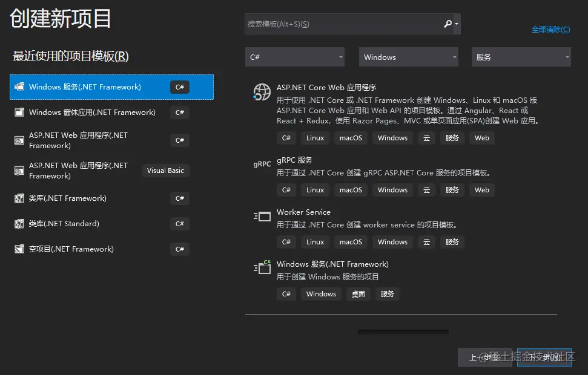588x375 pixels.
Task: Click the Visual Basic ASP.NET Web 应用程序 icon
Action: [19, 171]
